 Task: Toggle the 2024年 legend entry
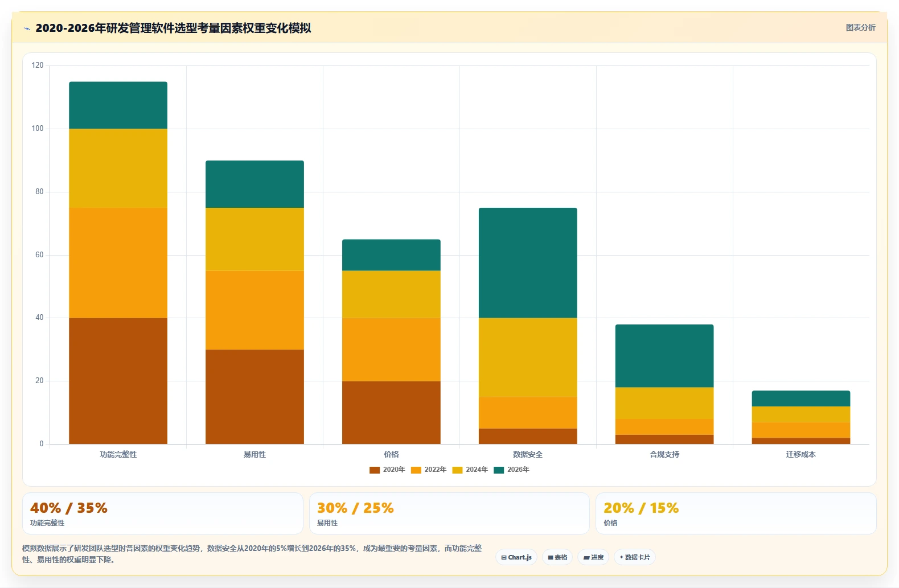click(x=470, y=470)
